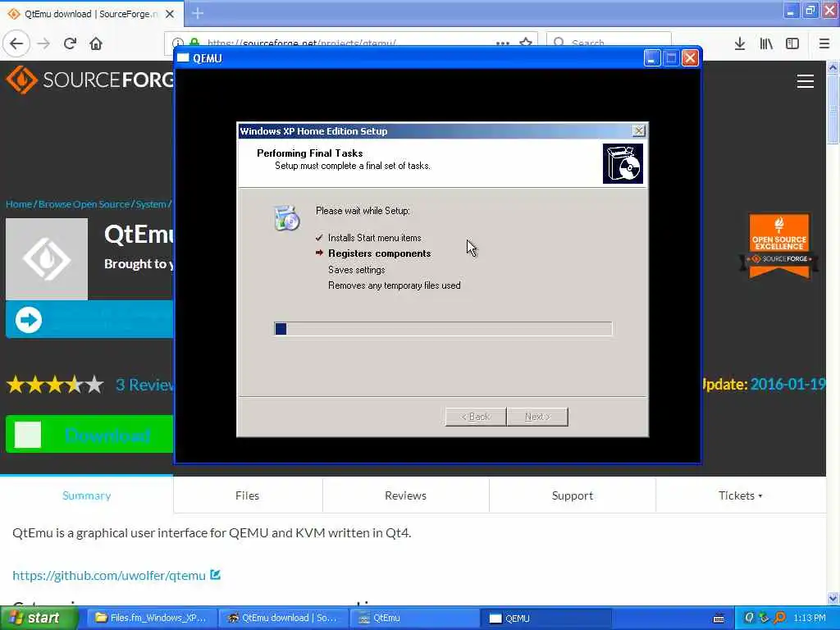Close the Windows XP Setup dialog
Image resolution: width=840 pixels, height=630 pixels.
coord(638,130)
